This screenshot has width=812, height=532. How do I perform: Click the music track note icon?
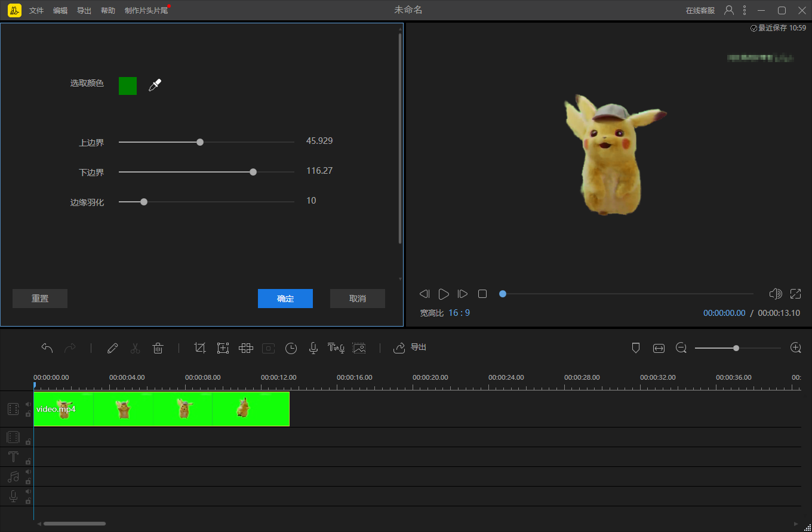pyautogui.click(x=13, y=476)
